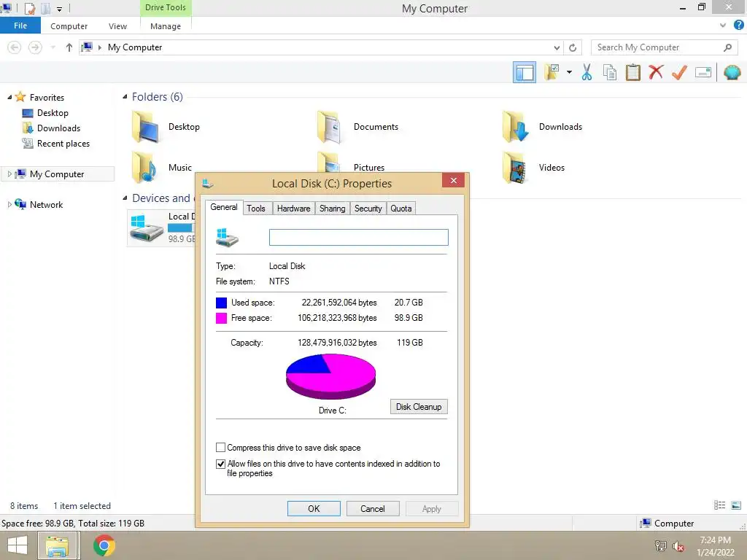This screenshot has width=747, height=560.
Task: Select the Documents folder icon
Action: [330, 127]
